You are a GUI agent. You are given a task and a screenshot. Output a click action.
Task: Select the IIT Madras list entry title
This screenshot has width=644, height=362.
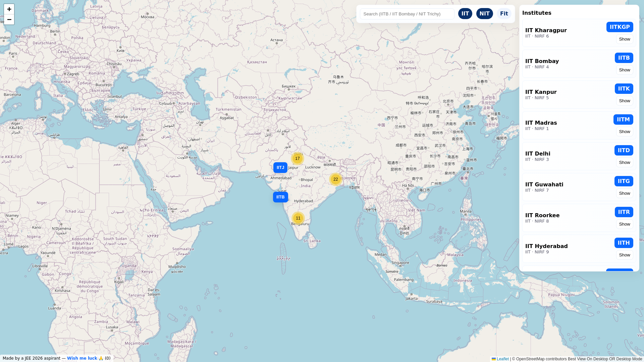541,123
